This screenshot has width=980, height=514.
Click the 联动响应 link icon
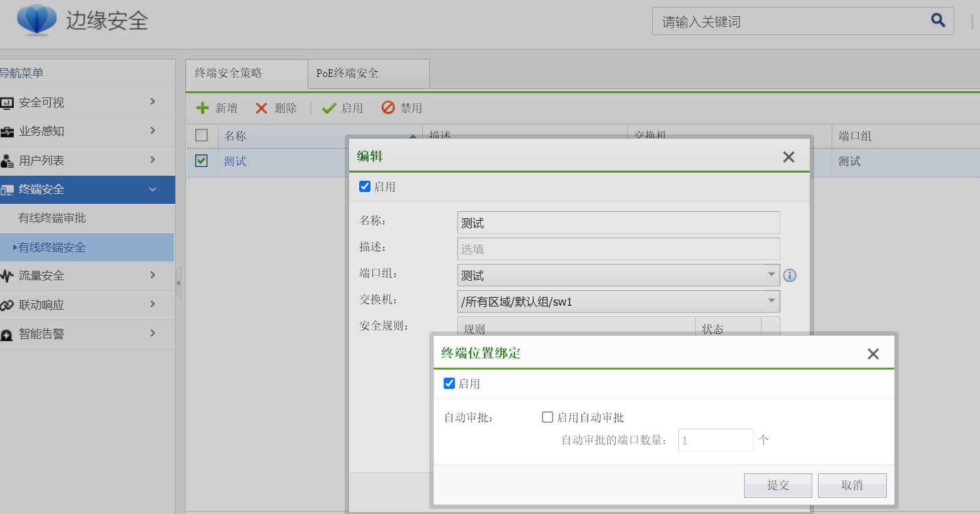coord(7,305)
